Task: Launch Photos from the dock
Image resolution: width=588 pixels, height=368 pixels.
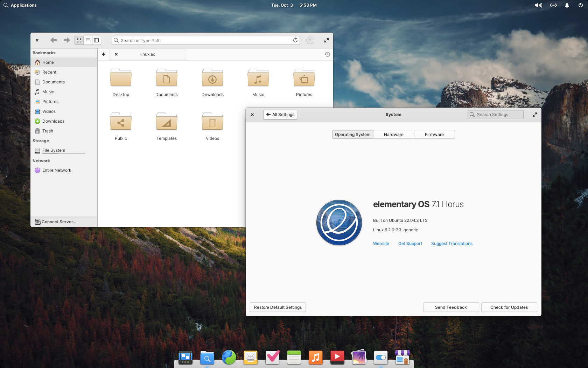Action: click(359, 357)
